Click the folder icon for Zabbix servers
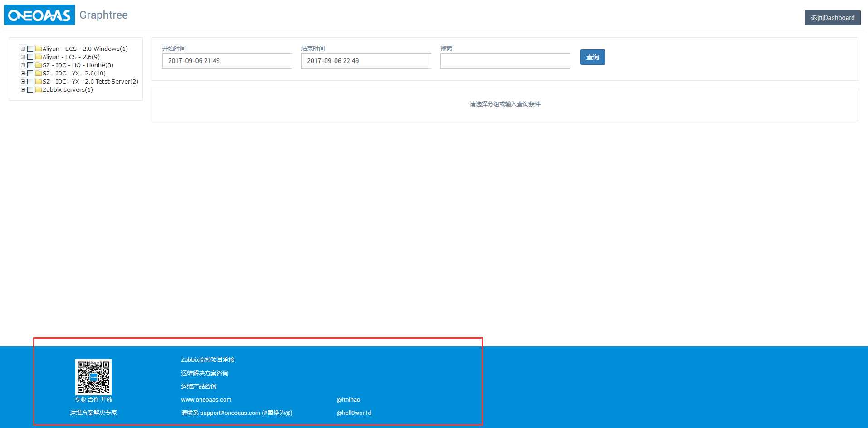The height and width of the screenshot is (428, 868). pos(39,89)
